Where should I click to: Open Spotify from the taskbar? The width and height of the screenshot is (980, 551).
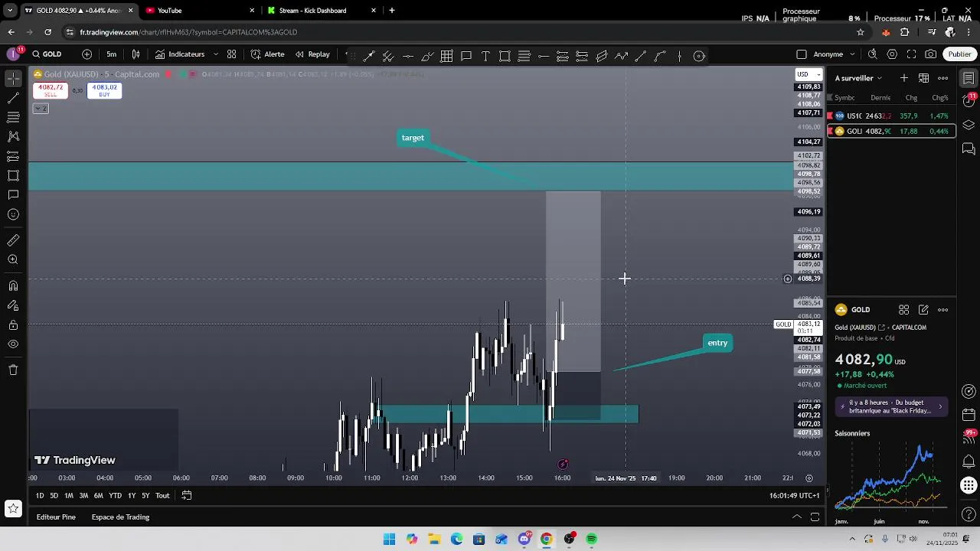[x=591, y=540]
